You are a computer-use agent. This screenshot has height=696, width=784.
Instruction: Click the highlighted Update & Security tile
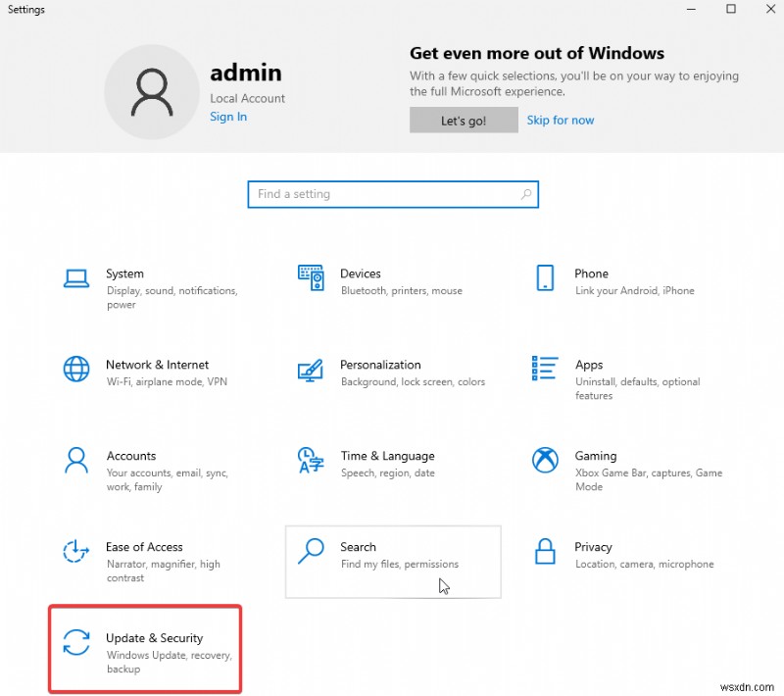coord(145,650)
